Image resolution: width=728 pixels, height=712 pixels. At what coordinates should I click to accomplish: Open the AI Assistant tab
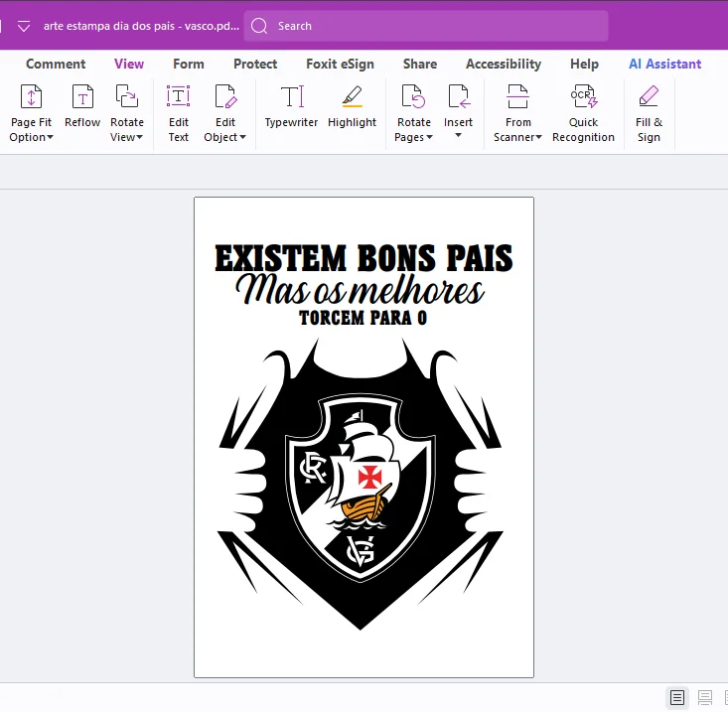[664, 65]
